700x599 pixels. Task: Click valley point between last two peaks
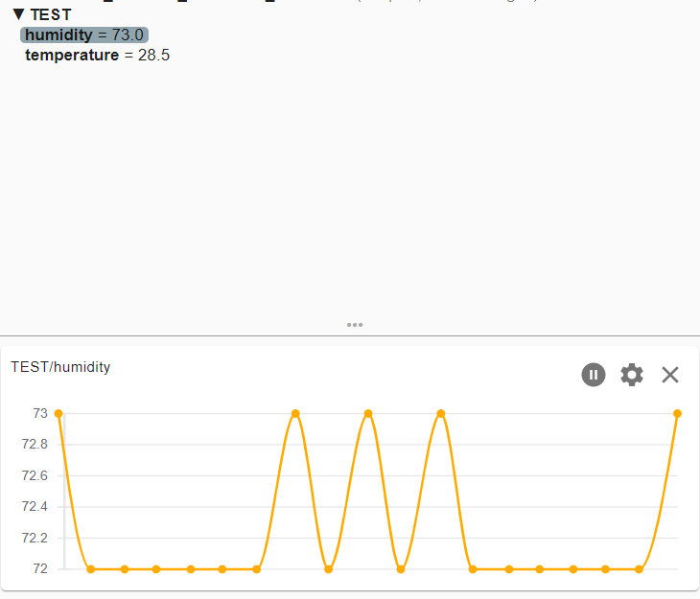(x=401, y=569)
